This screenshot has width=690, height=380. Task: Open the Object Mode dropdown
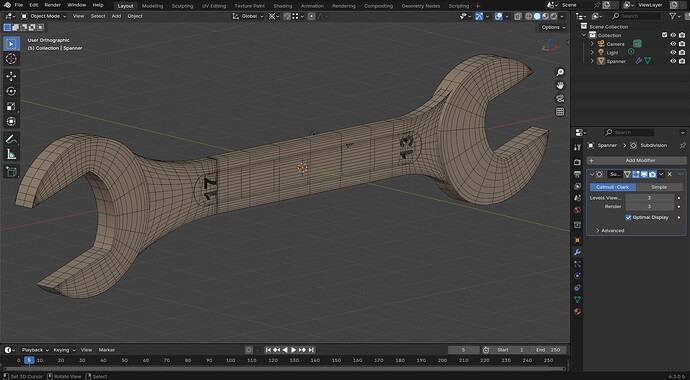click(x=44, y=16)
